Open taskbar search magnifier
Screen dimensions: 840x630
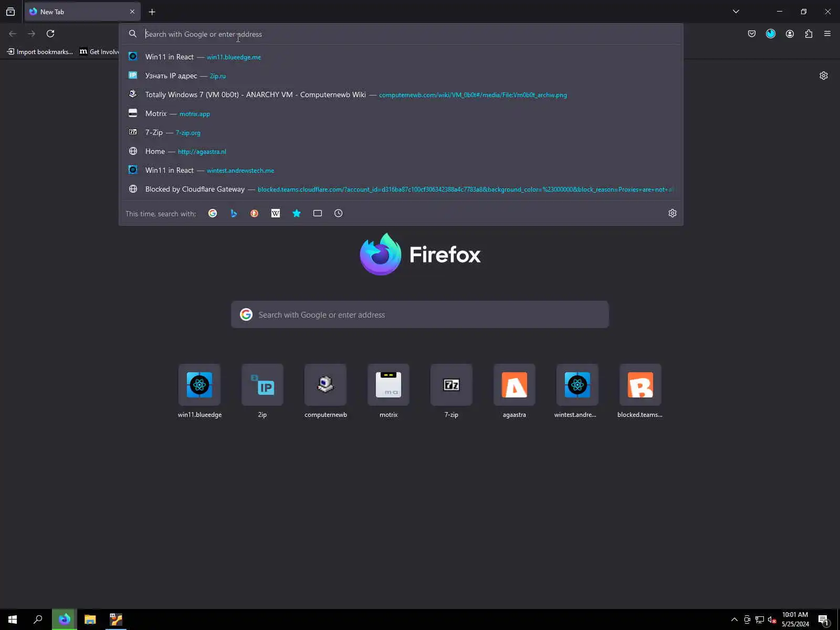[38, 619]
